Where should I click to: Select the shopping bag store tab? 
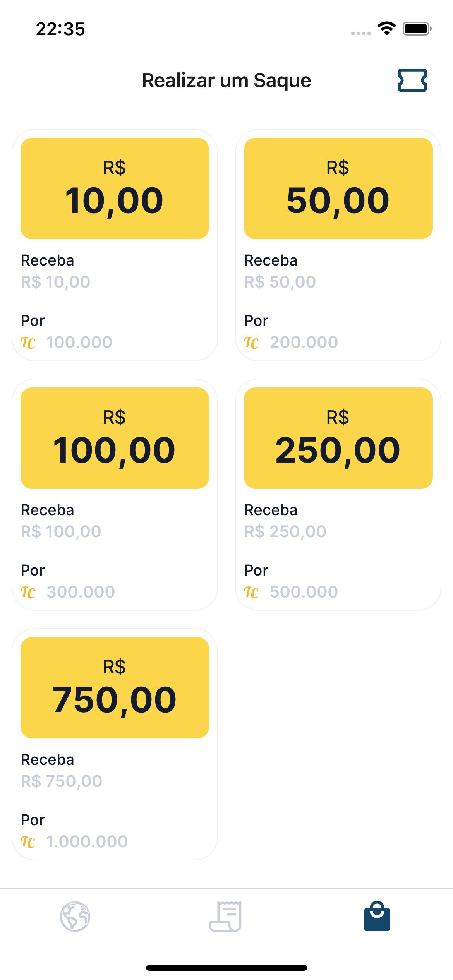(377, 916)
